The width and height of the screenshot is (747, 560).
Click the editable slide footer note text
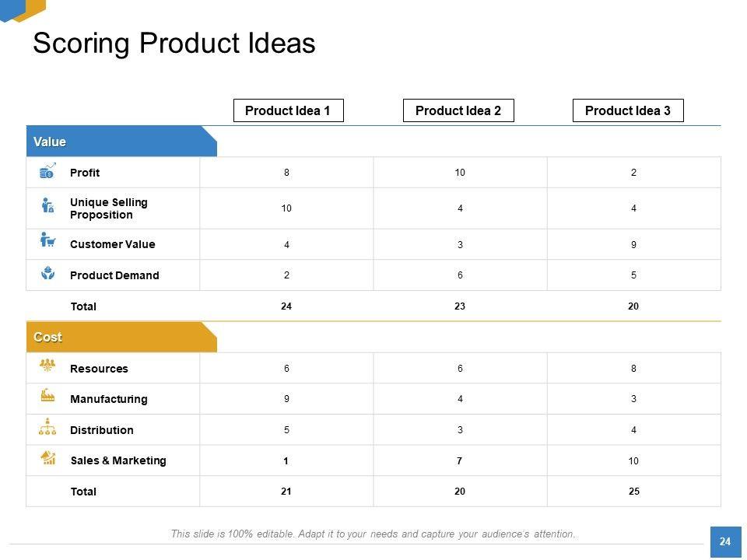(373, 534)
